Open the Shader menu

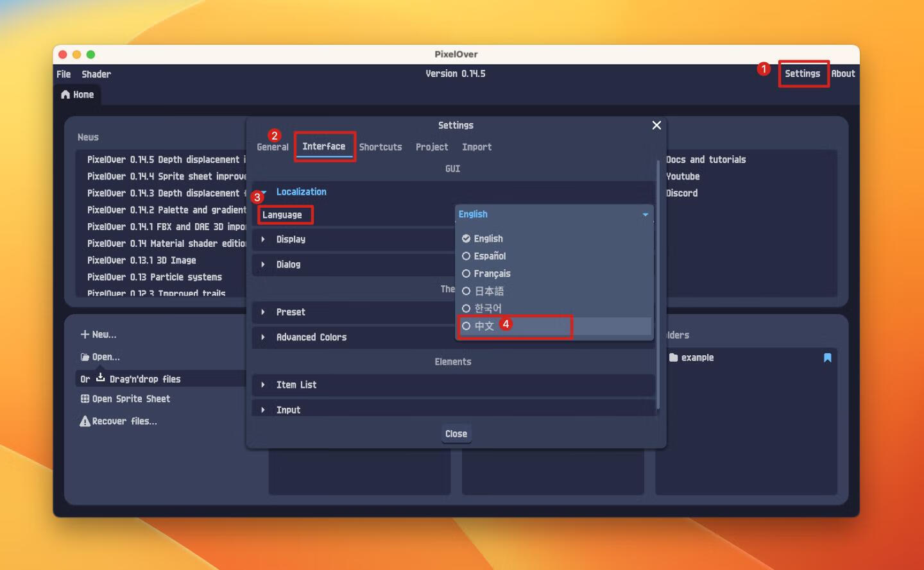tap(96, 74)
